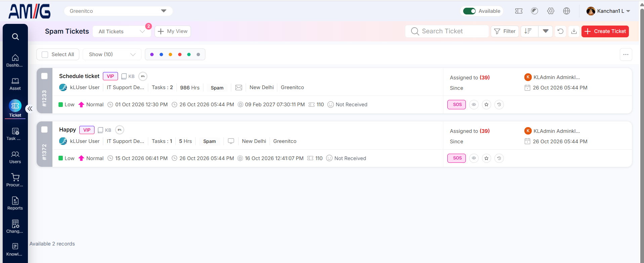The height and width of the screenshot is (263, 644).
Task: Open the Reports module
Action: (15, 203)
